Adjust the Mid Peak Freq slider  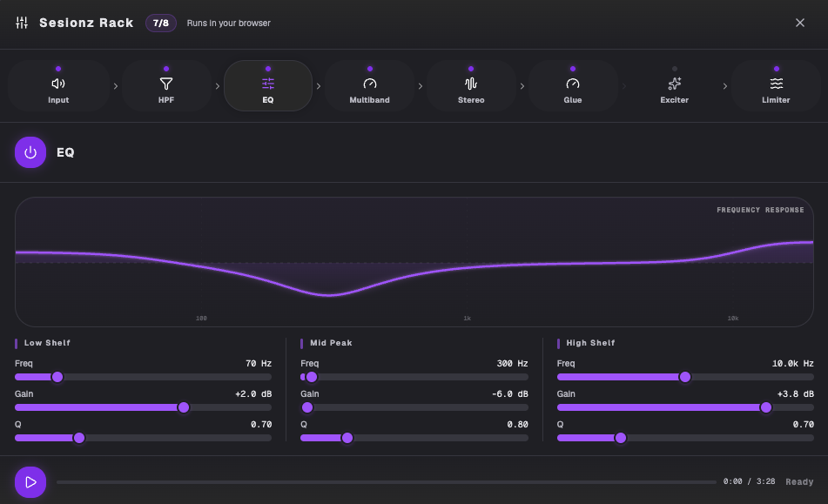[414, 377]
